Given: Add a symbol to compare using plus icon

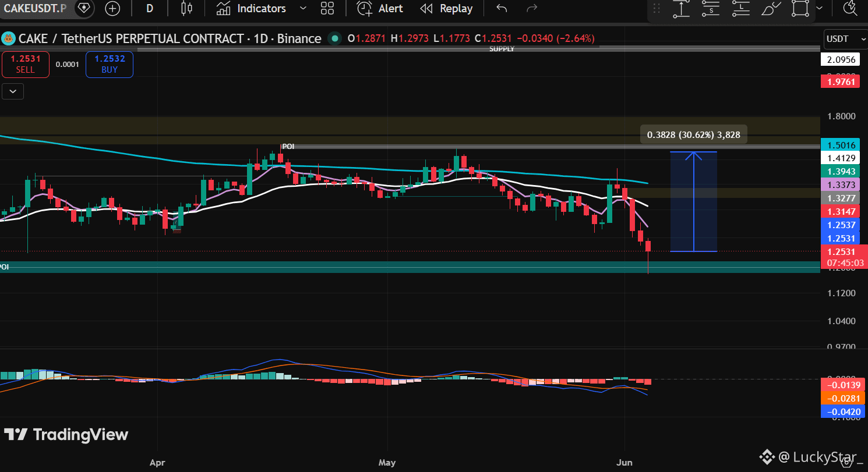Looking at the screenshot, I should [112, 8].
